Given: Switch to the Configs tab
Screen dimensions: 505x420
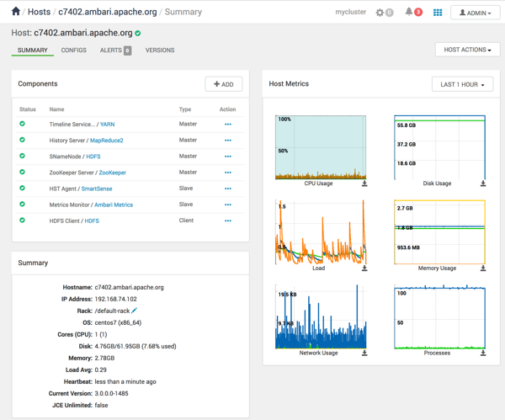Looking at the screenshot, I should [74, 51].
